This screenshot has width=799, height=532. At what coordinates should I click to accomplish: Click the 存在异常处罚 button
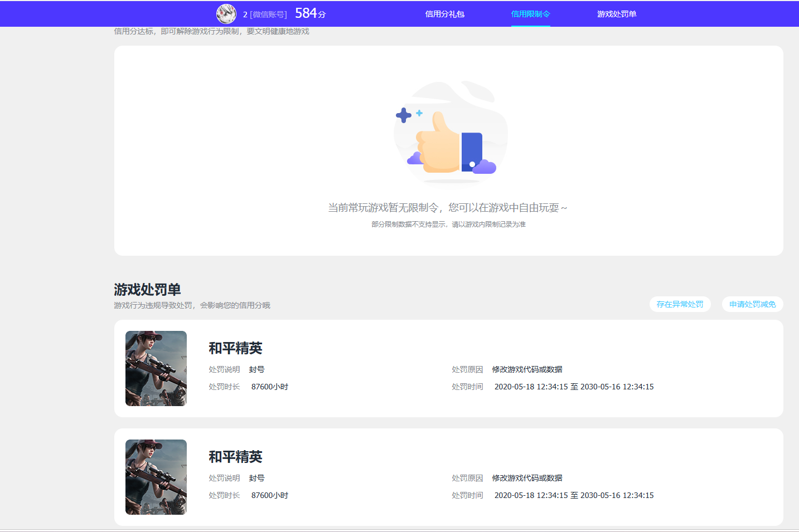[680, 304]
